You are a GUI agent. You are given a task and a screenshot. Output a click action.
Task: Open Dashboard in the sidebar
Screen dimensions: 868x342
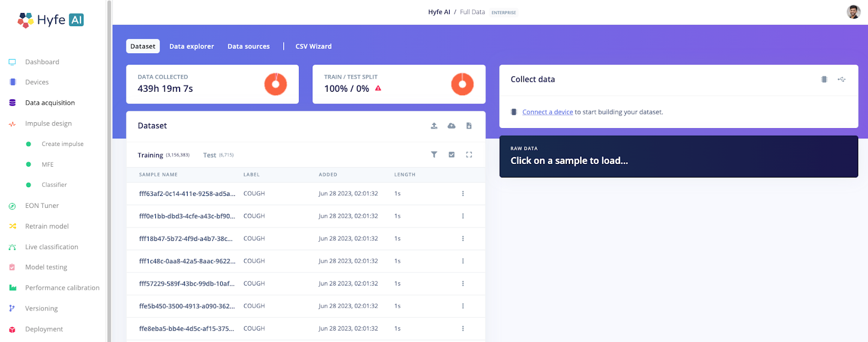coord(42,62)
